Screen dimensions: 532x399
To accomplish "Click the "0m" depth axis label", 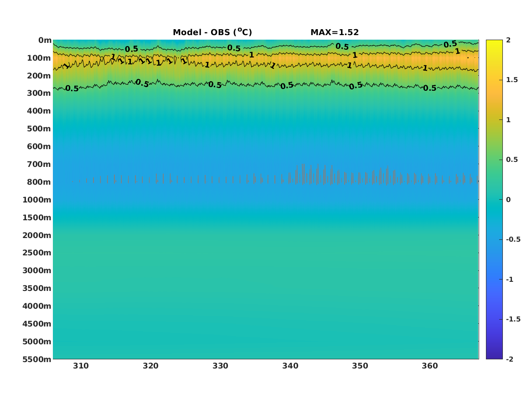I will [45, 41].
